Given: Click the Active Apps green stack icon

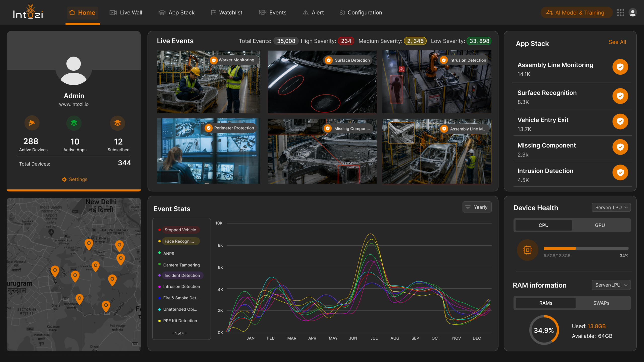Looking at the screenshot, I should 74,123.
